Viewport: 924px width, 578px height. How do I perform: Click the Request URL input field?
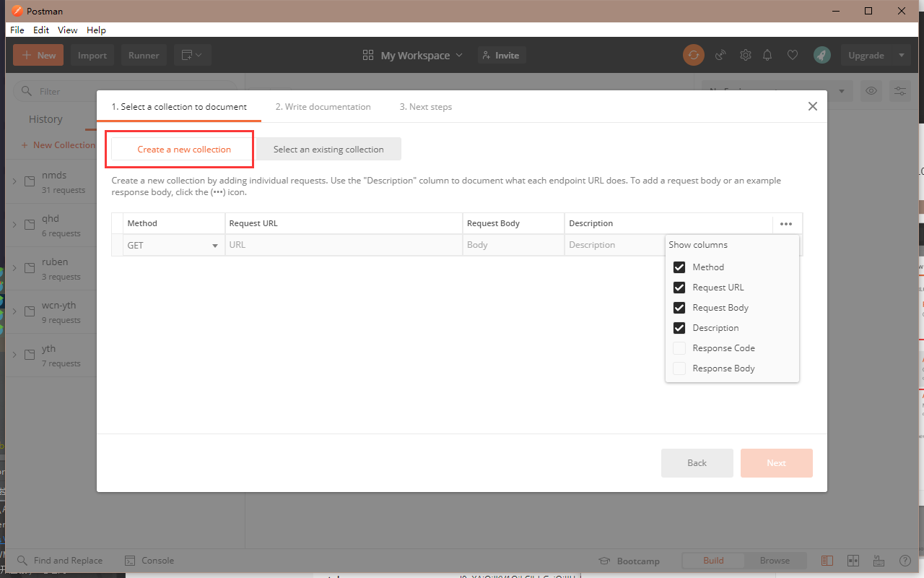tap(344, 245)
